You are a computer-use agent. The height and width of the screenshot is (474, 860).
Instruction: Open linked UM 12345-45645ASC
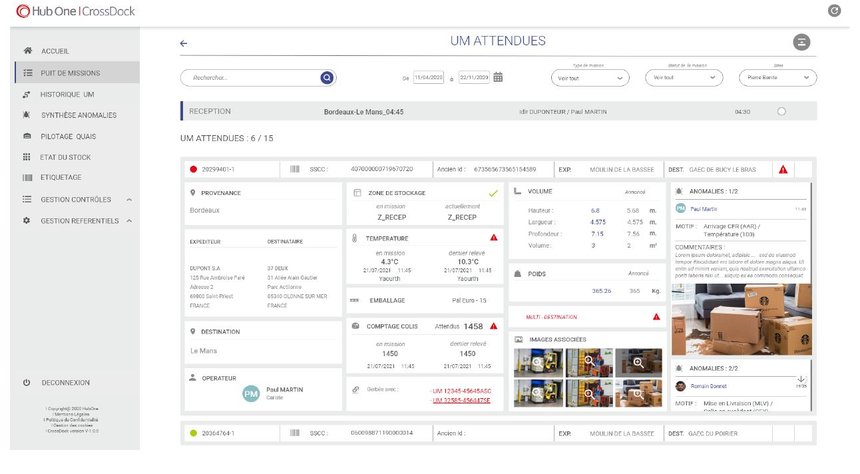(x=462, y=391)
